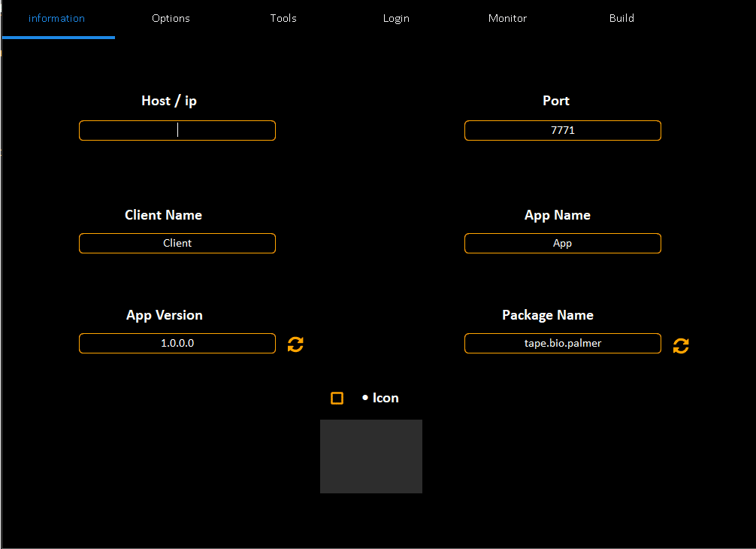Viewport: 756px width, 549px height.
Task: Click the information tab
Action: (x=58, y=18)
